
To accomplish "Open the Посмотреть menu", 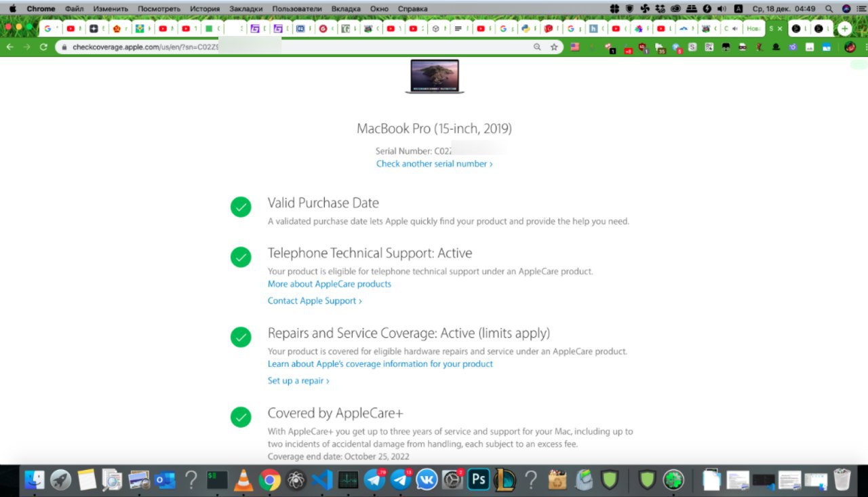I will point(159,9).
